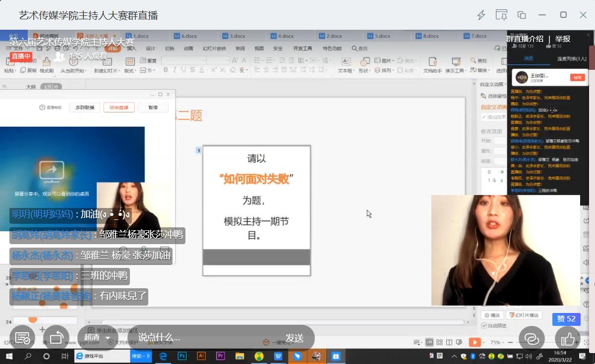Viewport: 595px width, 364px height.
Task: Open Premiere Pro from the taskbar
Action: click(x=221, y=356)
